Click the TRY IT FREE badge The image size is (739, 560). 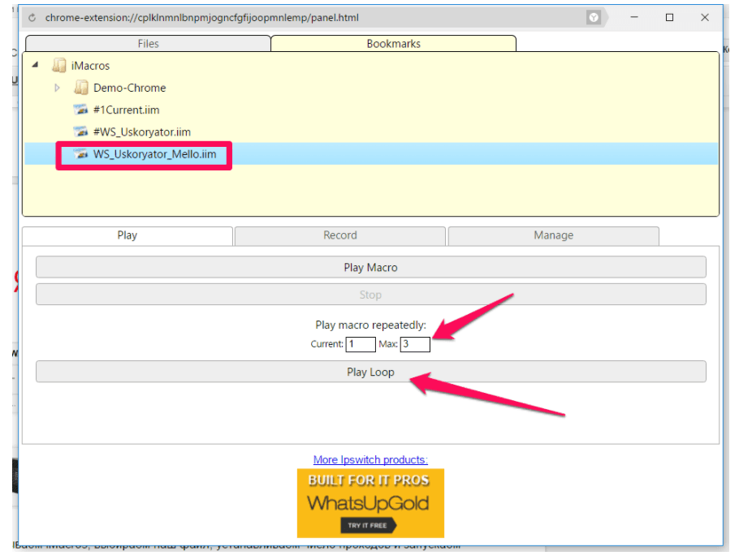(x=368, y=525)
